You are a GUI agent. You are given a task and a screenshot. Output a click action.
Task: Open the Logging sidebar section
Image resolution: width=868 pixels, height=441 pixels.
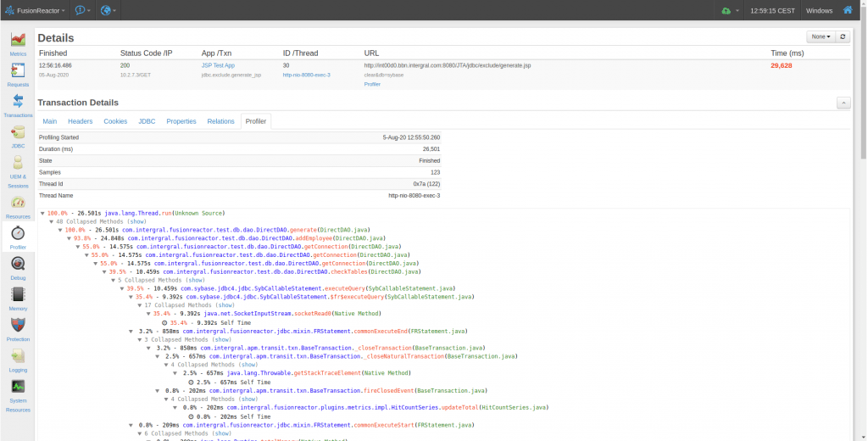click(18, 360)
